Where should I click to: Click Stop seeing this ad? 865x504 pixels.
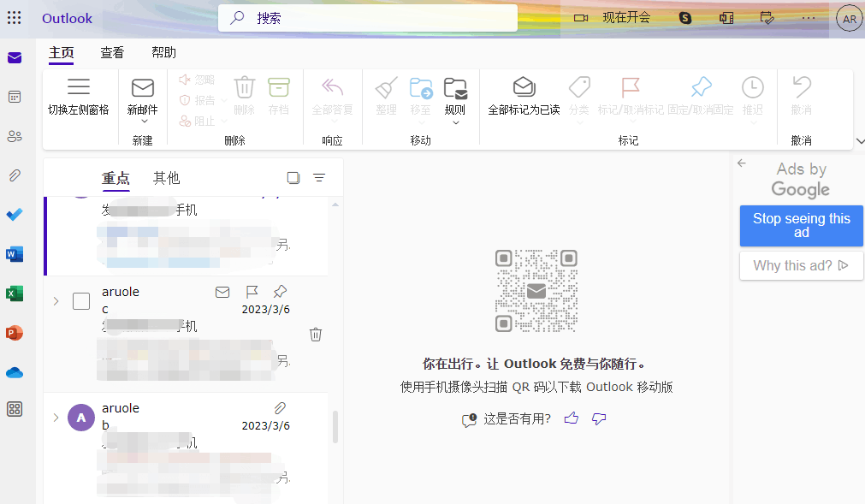[x=802, y=226]
